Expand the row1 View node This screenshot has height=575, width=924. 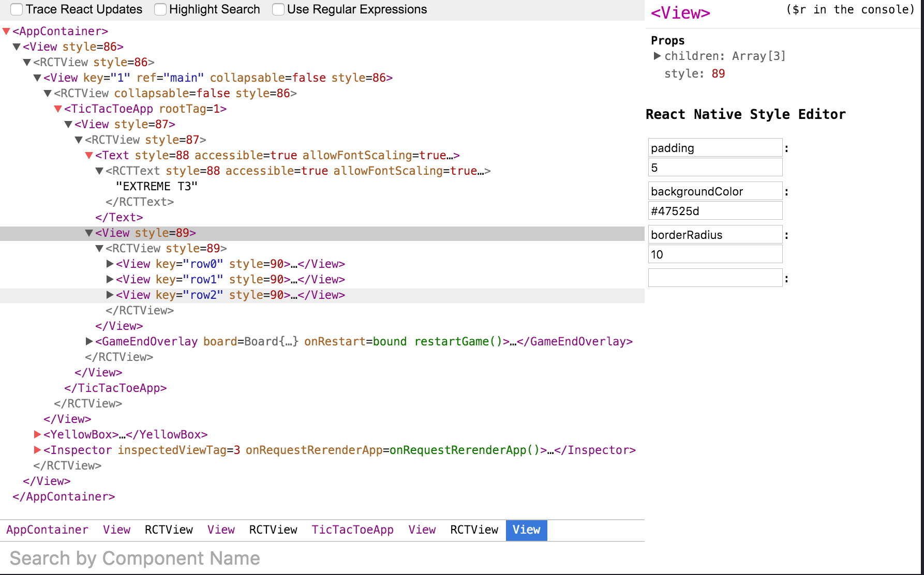point(110,279)
